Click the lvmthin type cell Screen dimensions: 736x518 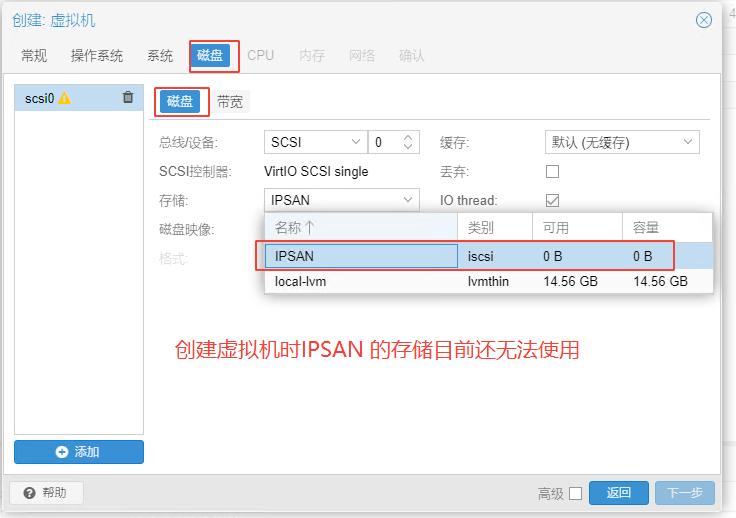pos(488,281)
